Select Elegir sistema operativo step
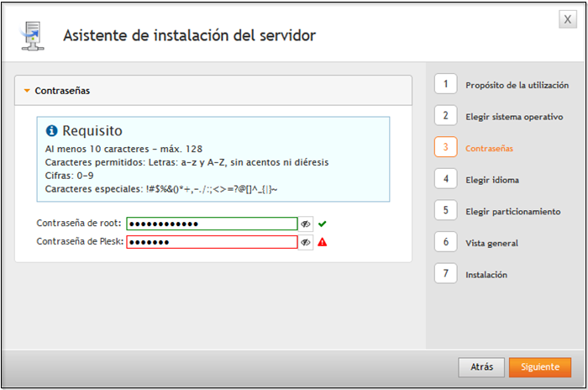 pos(514,117)
